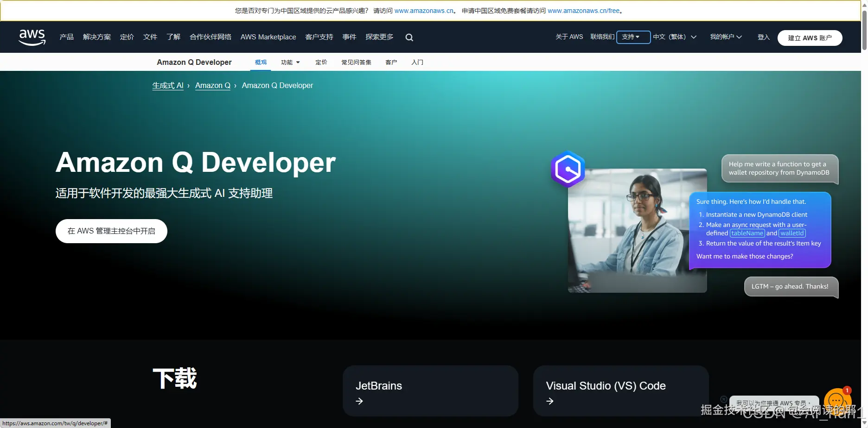This screenshot has width=868, height=428.
Task: Follow the www.amazonaws.cn/free link
Action: [x=584, y=11]
